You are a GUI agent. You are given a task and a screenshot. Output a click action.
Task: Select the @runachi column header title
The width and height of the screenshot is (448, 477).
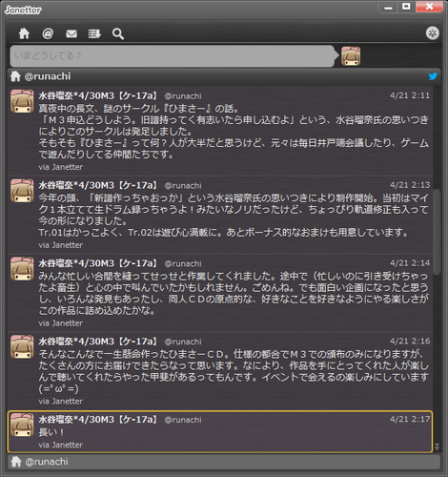tap(48, 76)
